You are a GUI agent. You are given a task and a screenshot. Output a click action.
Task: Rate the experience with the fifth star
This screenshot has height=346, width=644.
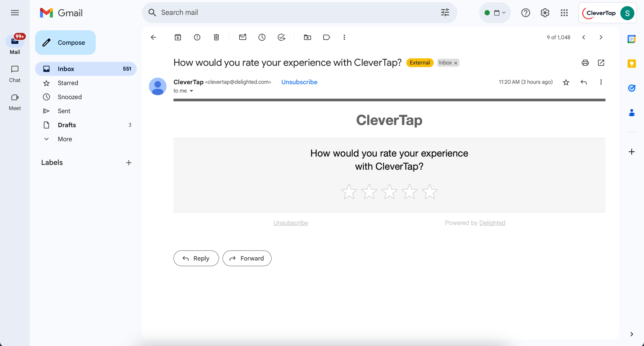[430, 192]
